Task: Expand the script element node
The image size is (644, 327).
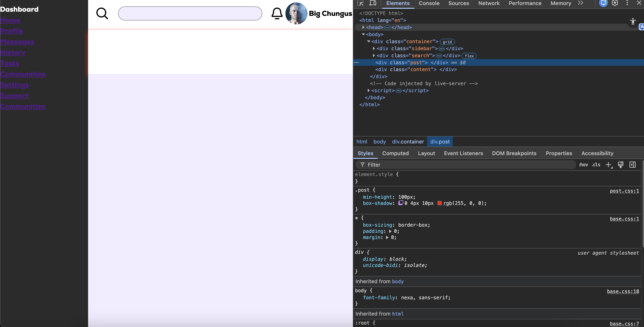Action: tap(368, 90)
